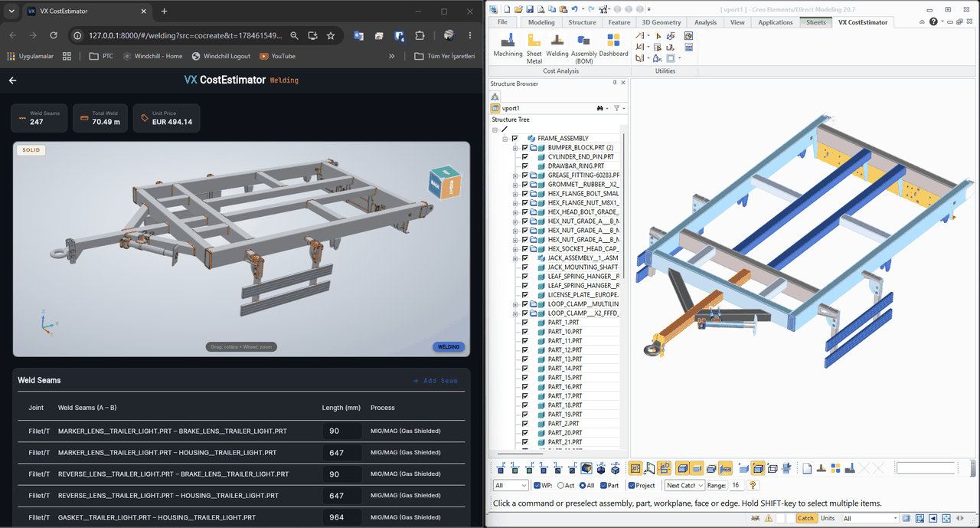Expand the JACK_ASSEMBLY_1_.ASM node
980x528 pixels.
[x=515, y=258]
